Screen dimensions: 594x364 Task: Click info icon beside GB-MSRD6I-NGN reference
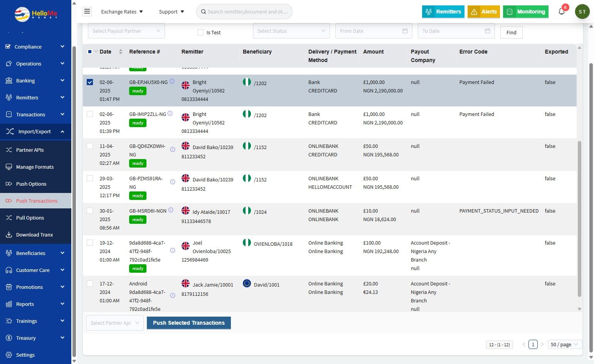coord(171,210)
